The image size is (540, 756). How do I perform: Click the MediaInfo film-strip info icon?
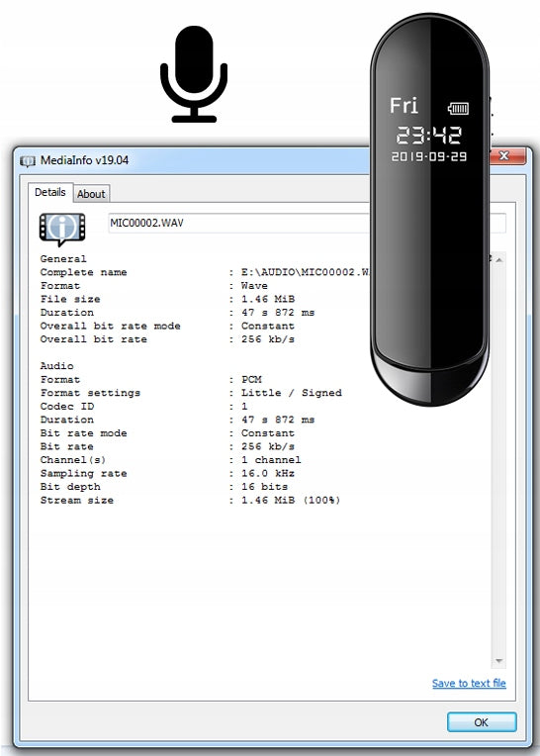tap(62, 229)
